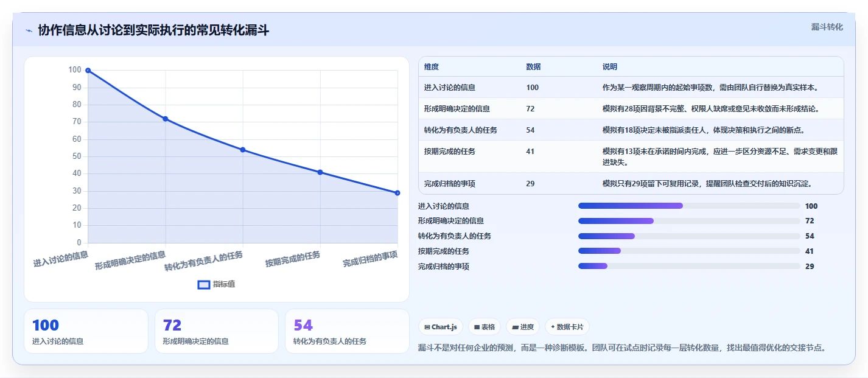This screenshot has height=378, width=868.
Task: Click the 说明 table column header
Action: 610,67
